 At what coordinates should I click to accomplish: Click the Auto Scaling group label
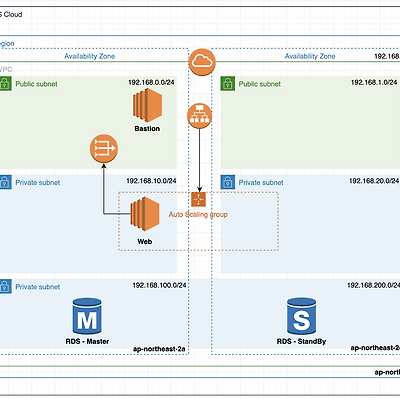point(198,215)
